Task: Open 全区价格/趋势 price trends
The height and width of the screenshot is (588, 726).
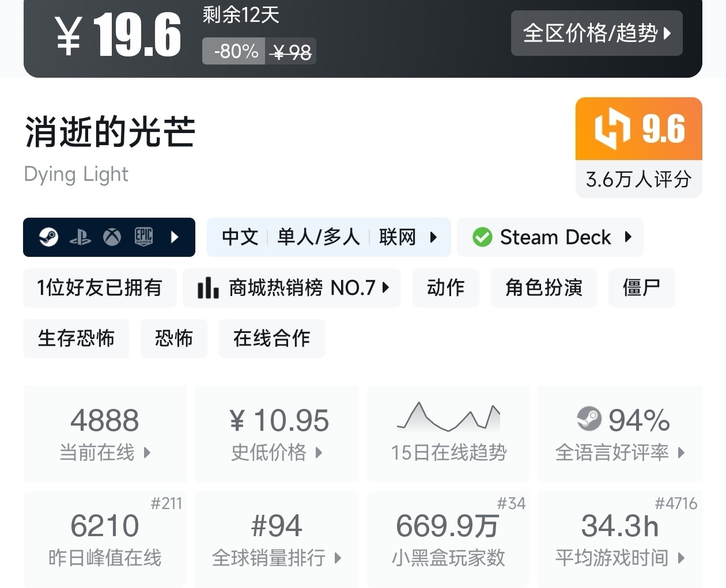Action: tap(596, 33)
